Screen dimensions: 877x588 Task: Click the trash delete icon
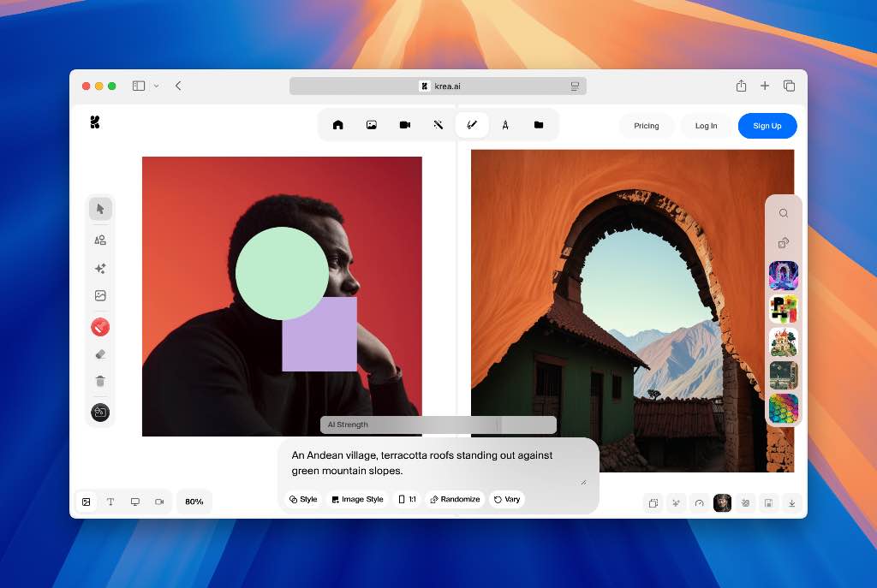click(x=100, y=382)
